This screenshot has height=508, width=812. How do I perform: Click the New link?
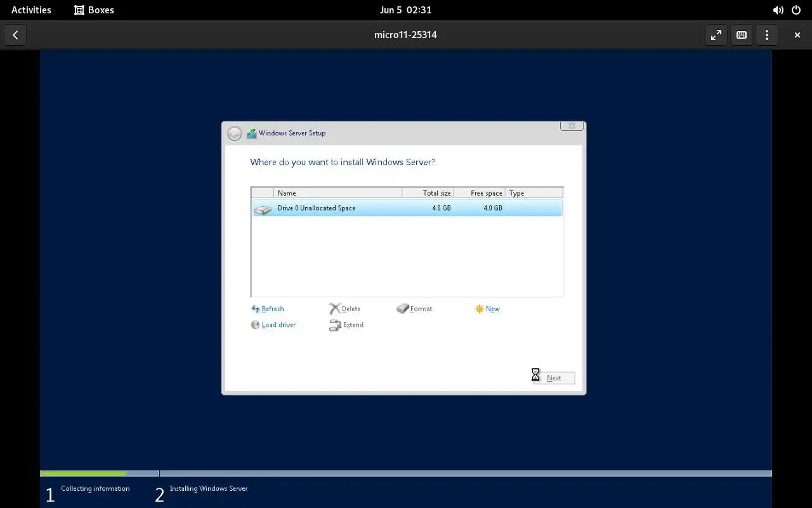click(x=493, y=309)
